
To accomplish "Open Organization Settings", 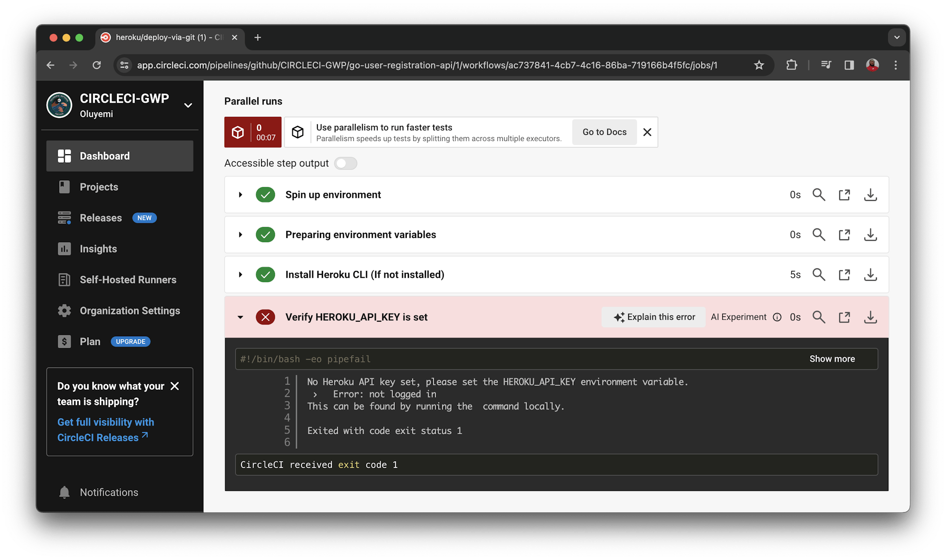I will click(130, 310).
